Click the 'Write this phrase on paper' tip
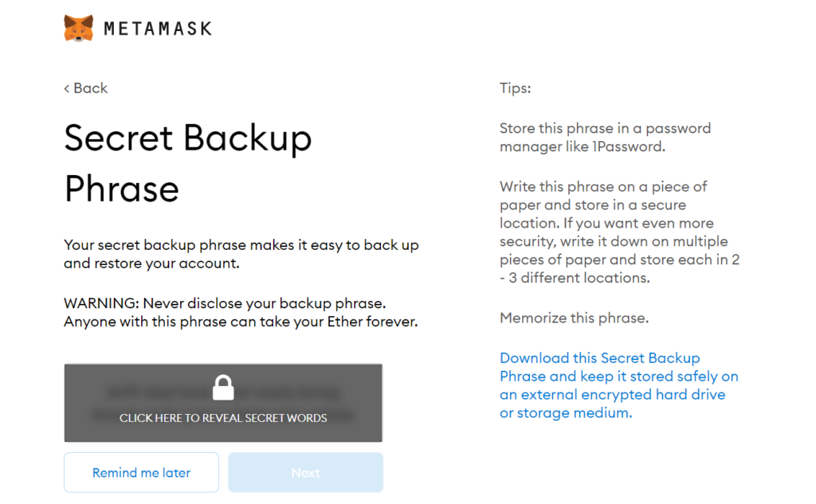The image size is (816, 504). 619,232
